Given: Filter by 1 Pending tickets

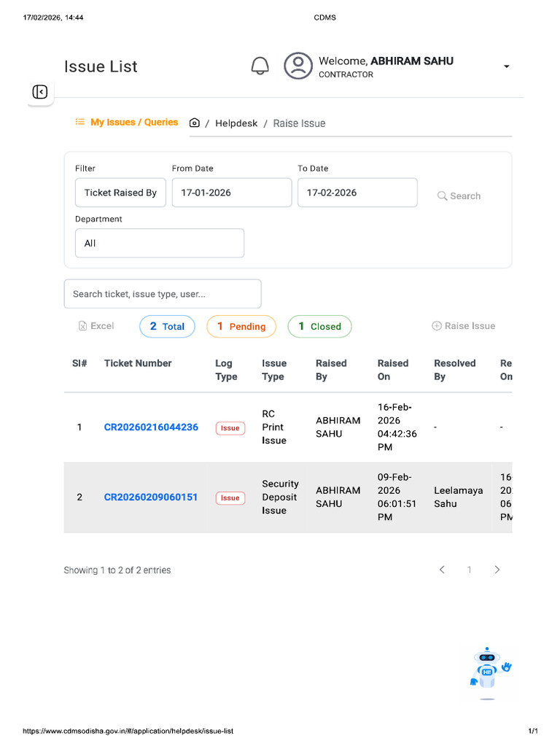Looking at the screenshot, I should point(241,326).
